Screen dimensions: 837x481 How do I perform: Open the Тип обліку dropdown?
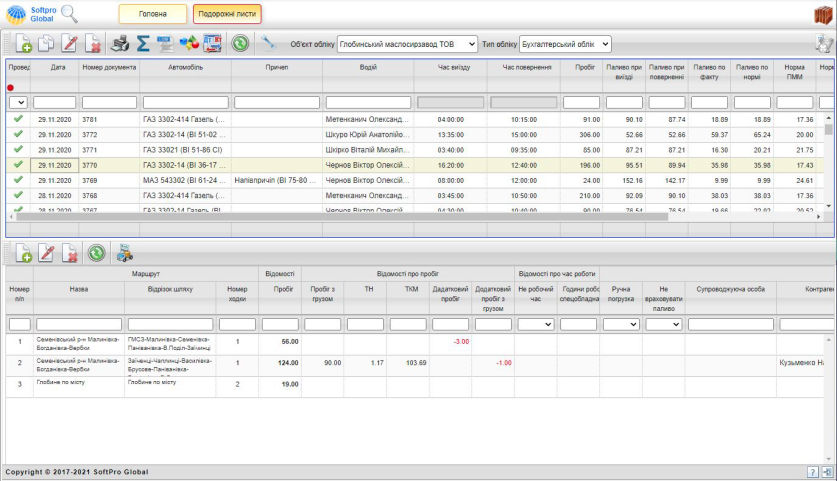pyautogui.click(x=565, y=44)
